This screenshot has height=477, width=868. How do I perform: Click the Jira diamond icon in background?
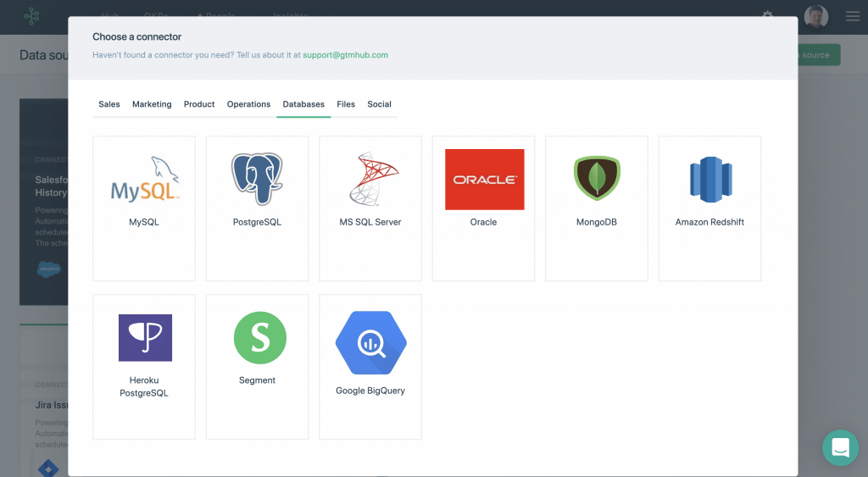(x=48, y=469)
